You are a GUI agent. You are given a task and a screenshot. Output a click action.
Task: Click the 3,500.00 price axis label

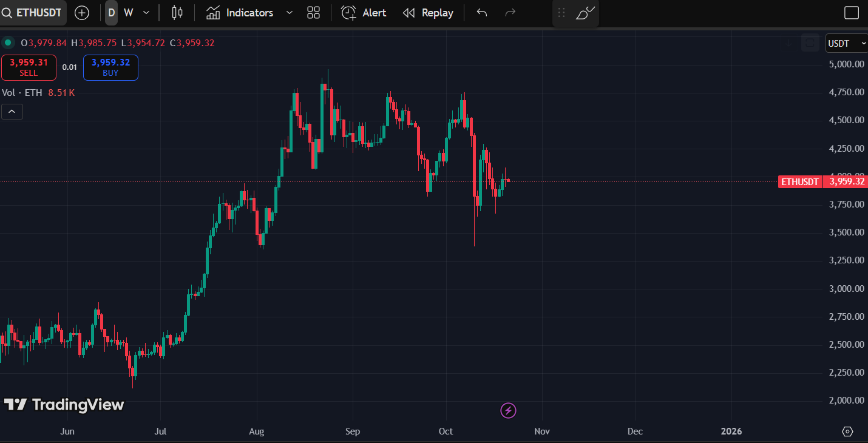tap(846, 232)
